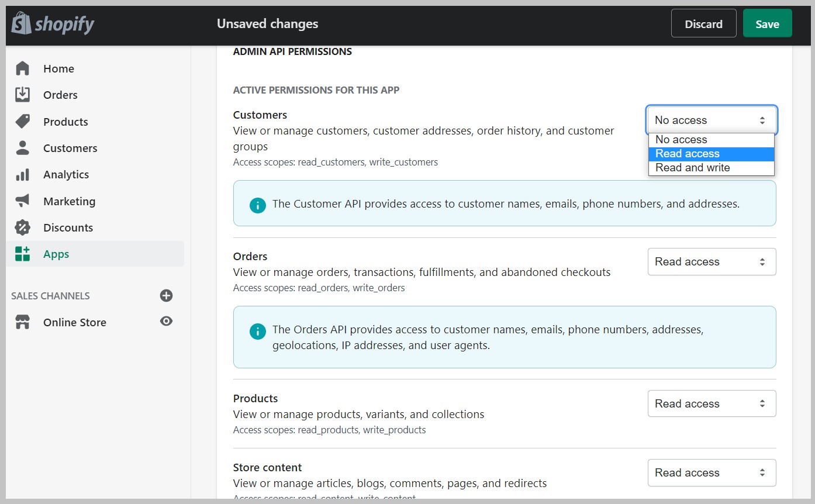
Task: Click the Orders inbox icon
Action: tap(22, 95)
